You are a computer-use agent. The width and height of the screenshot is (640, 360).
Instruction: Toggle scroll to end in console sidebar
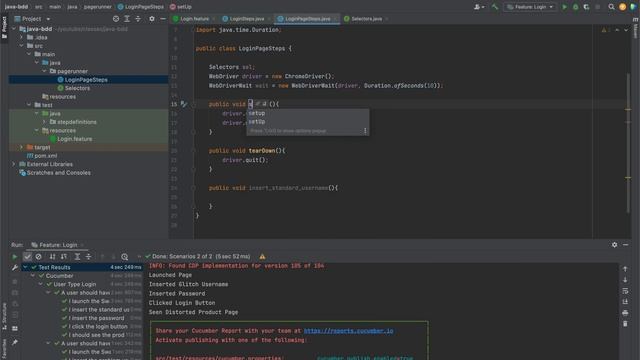625,302
